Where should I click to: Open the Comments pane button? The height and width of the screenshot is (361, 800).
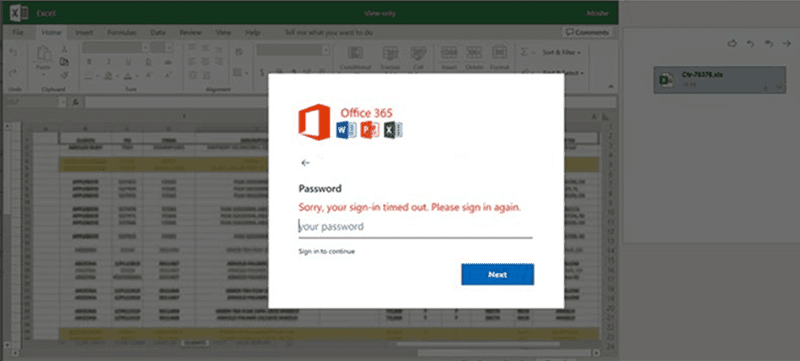587,32
